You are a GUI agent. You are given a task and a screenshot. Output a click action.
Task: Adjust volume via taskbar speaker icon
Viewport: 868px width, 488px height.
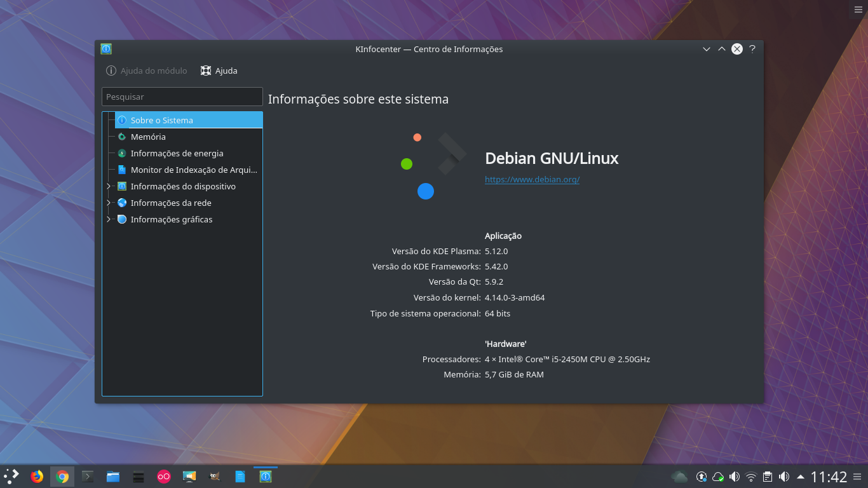tap(735, 476)
